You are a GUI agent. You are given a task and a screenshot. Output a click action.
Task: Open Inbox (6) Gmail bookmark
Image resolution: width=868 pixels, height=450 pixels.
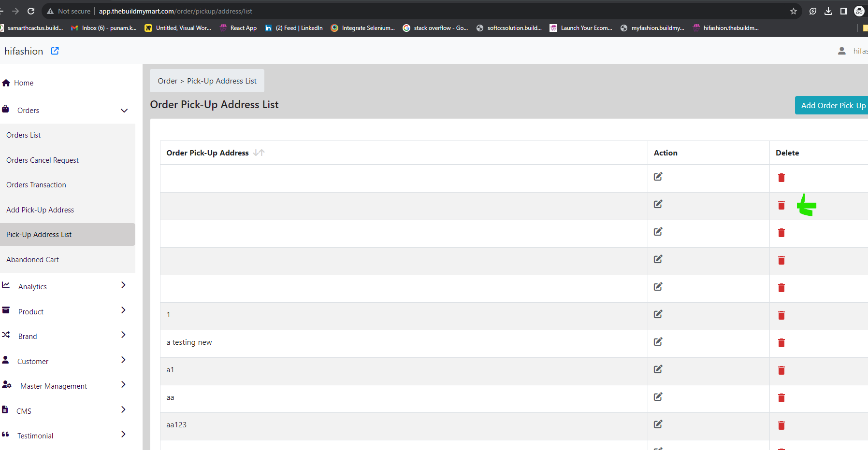coord(104,28)
